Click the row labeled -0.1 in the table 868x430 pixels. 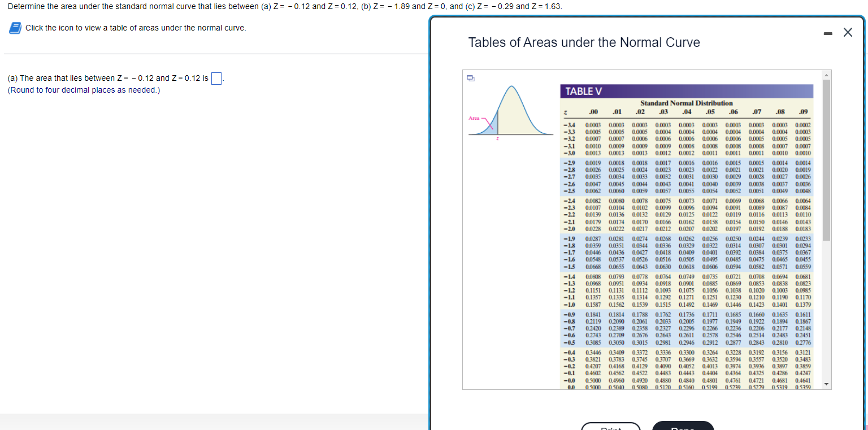[570, 372]
